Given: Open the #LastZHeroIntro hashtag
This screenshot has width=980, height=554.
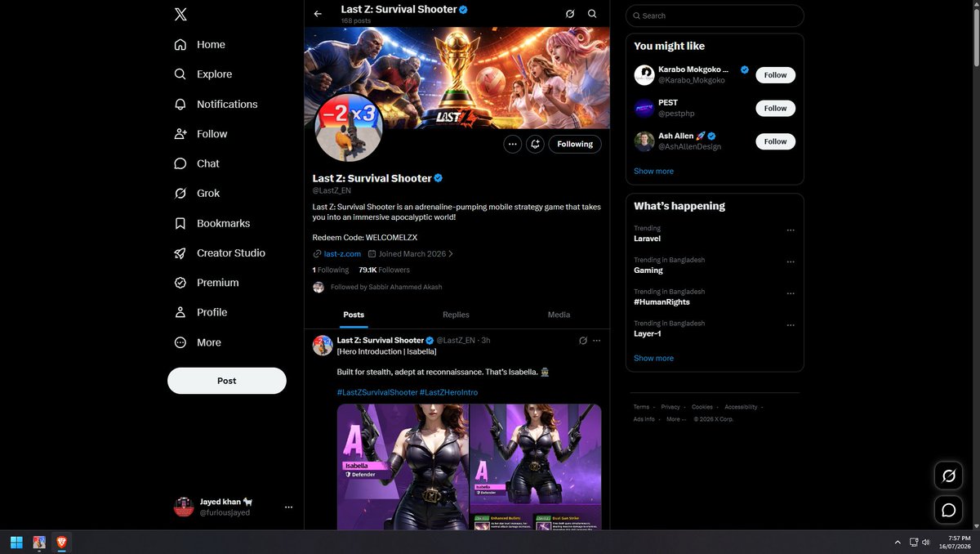Looking at the screenshot, I should pos(449,392).
